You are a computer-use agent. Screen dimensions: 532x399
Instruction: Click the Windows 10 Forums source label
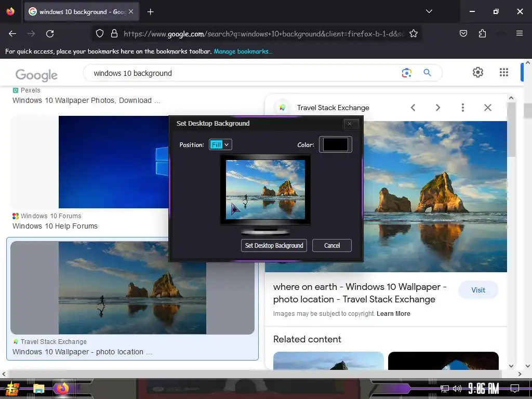click(x=51, y=216)
